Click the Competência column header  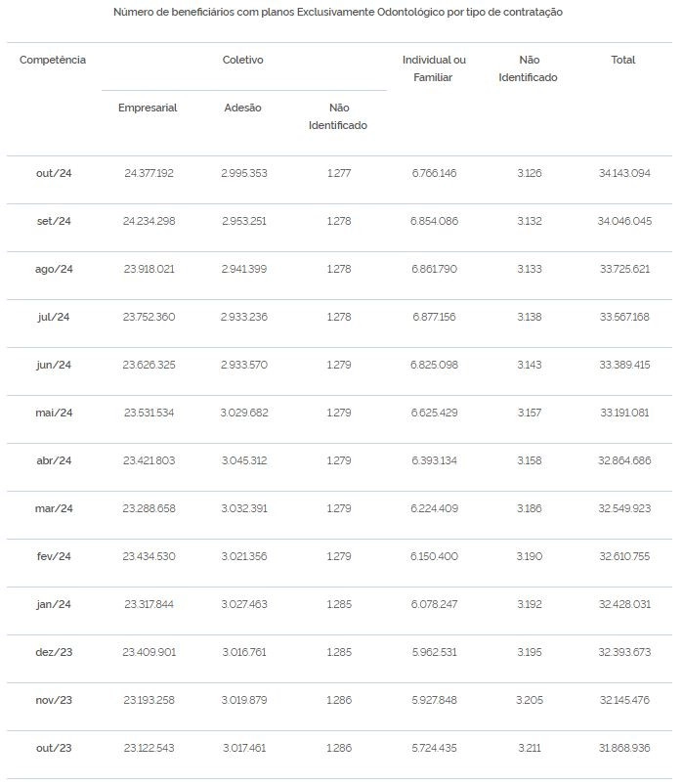53,60
